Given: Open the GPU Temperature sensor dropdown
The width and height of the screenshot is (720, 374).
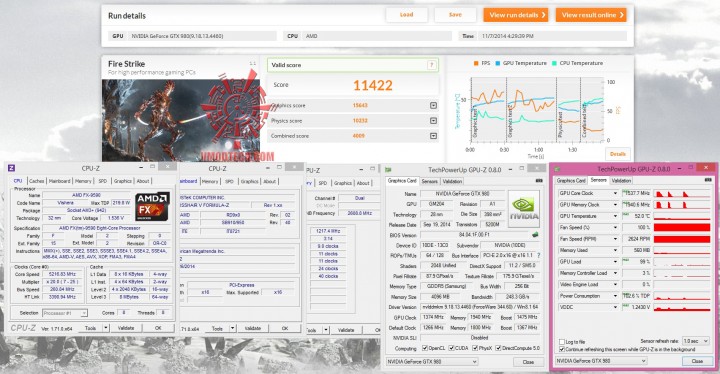Looking at the screenshot, I should 615,216.
